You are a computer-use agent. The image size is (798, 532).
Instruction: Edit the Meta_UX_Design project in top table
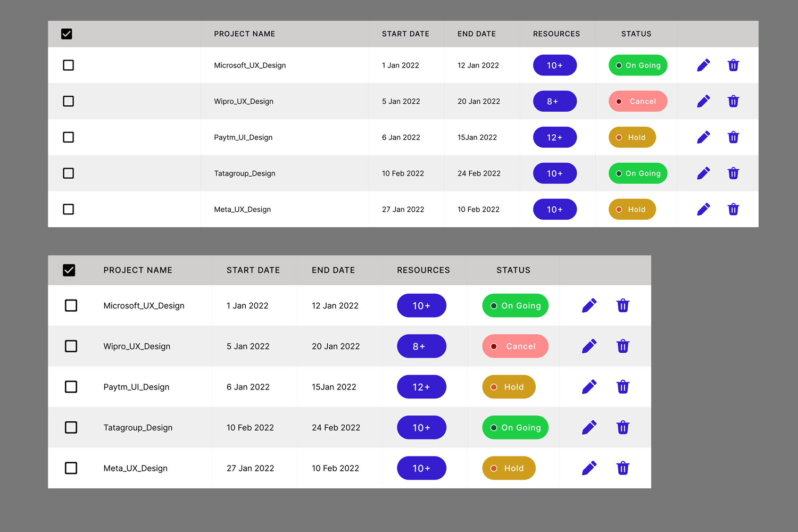703,209
